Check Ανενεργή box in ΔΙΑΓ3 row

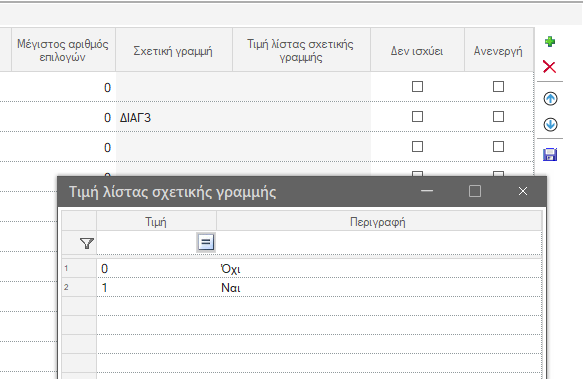point(498,117)
